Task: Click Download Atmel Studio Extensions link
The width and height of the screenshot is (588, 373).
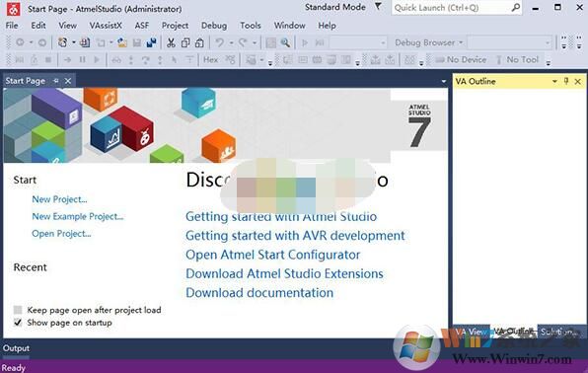Action: 284,273
